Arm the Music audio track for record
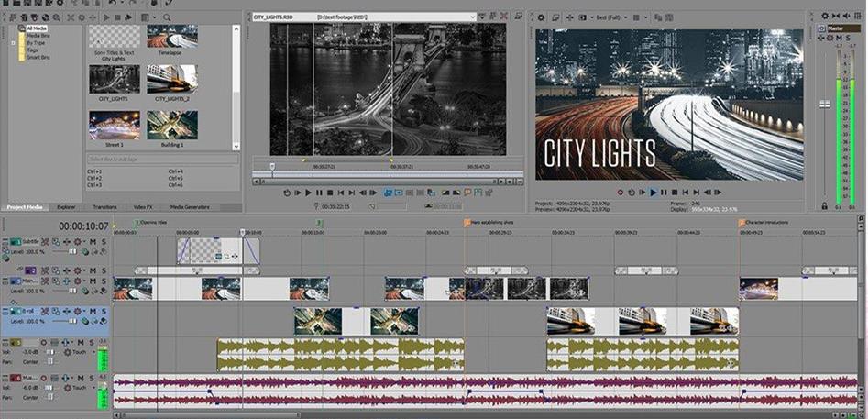This screenshot has height=419, width=868. coord(43,378)
